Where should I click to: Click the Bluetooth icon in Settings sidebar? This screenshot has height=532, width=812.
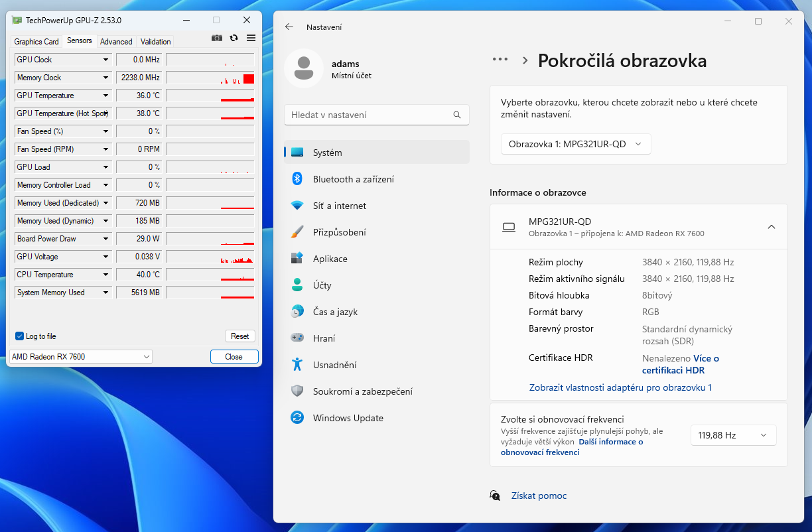(x=297, y=179)
